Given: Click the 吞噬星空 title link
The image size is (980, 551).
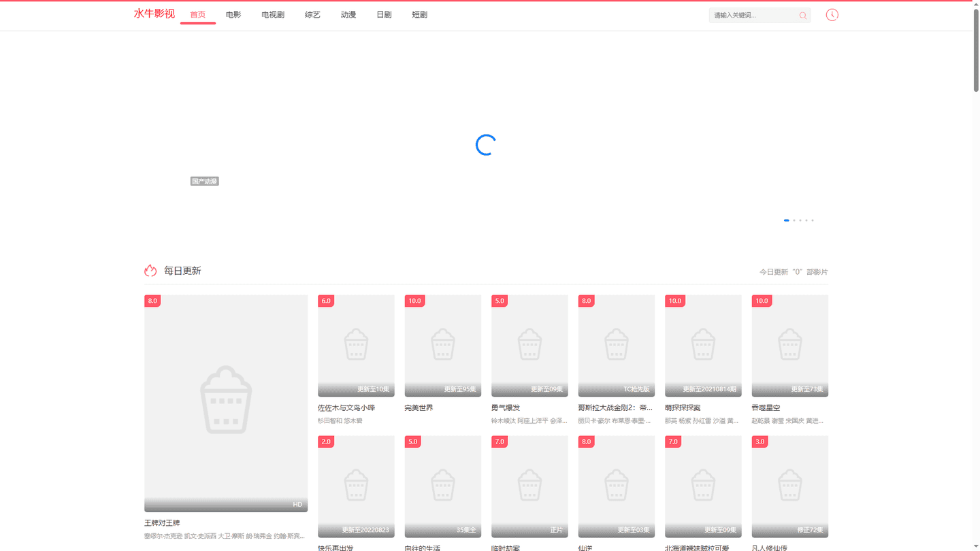Looking at the screenshot, I should pyautogui.click(x=766, y=408).
